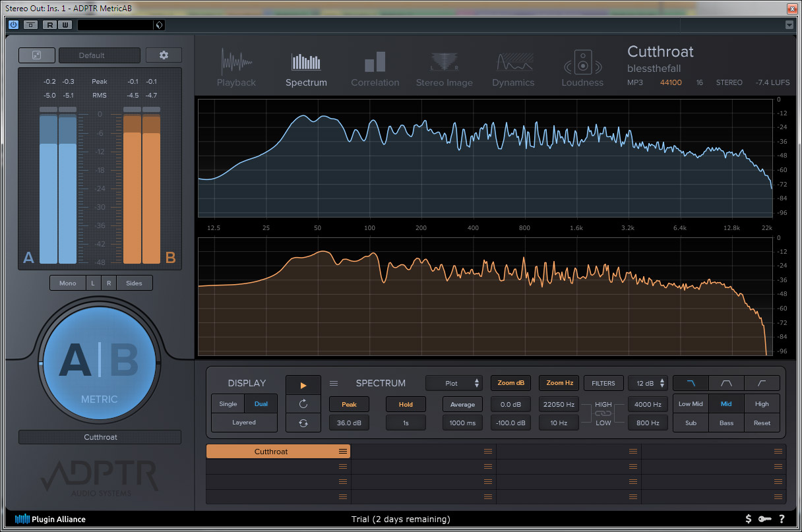Viewport: 802px width, 532px height.
Task: Enable automation Write (W) button
Action: tap(65, 25)
